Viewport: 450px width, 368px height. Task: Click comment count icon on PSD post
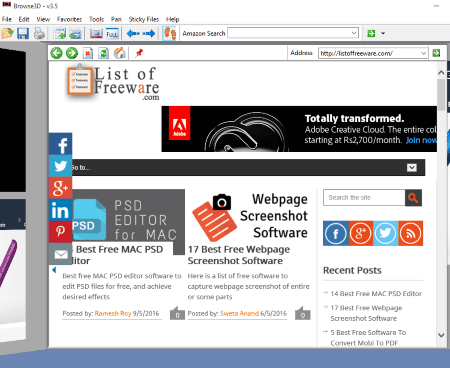tap(177, 313)
